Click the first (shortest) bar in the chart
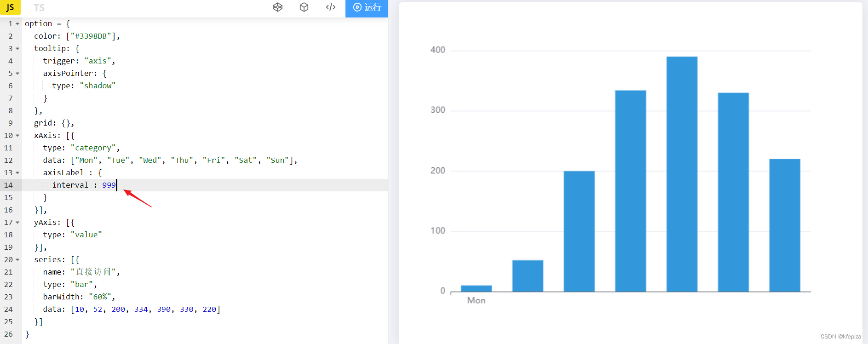This screenshot has height=344, width=868. pyautogui.click(x=476, y=288)
